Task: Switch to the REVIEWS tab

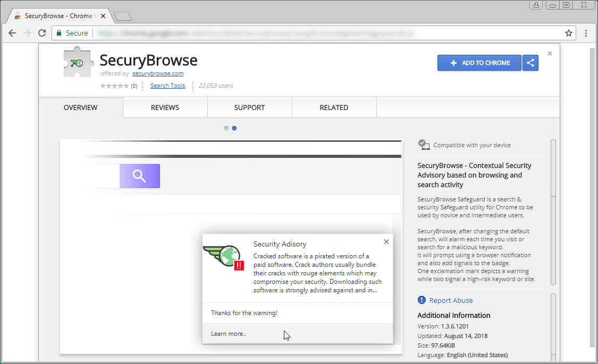Action: [165, 107]
